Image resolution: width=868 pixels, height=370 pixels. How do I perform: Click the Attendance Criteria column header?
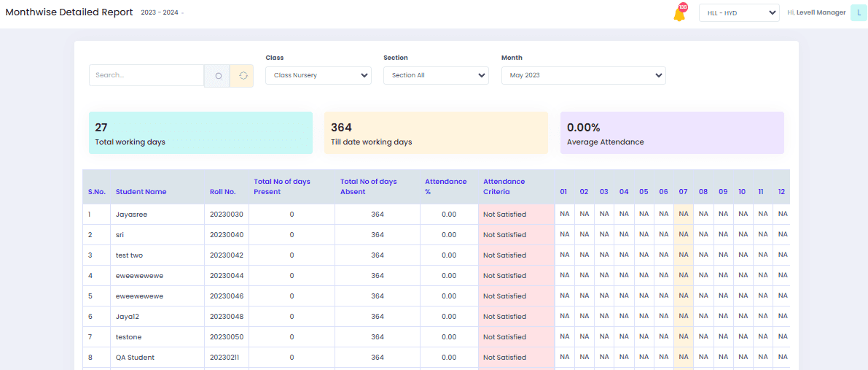504,186
